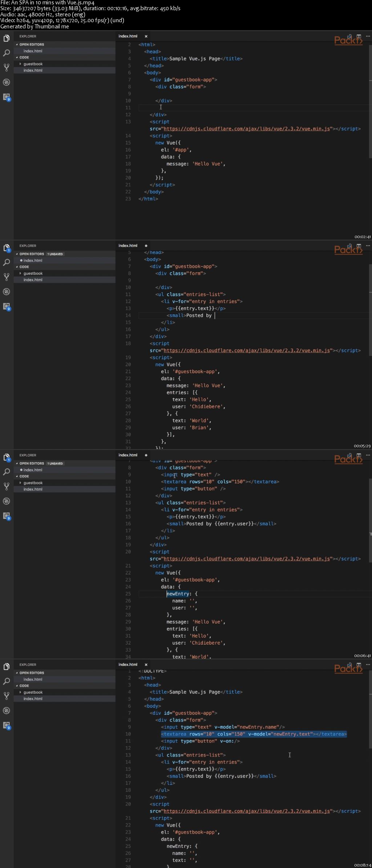
Task: Open Extensions icon in the 00:05:29 frame
Action: [x=7, y=307]
